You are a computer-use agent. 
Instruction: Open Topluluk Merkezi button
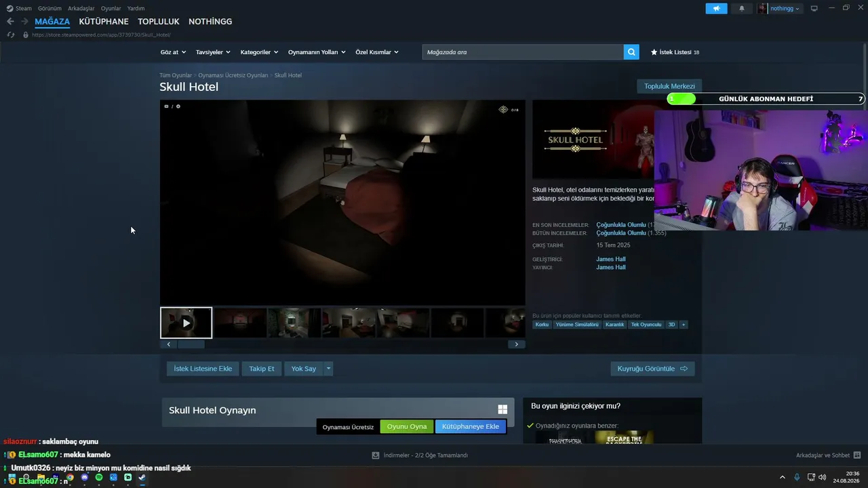[669, 86]
